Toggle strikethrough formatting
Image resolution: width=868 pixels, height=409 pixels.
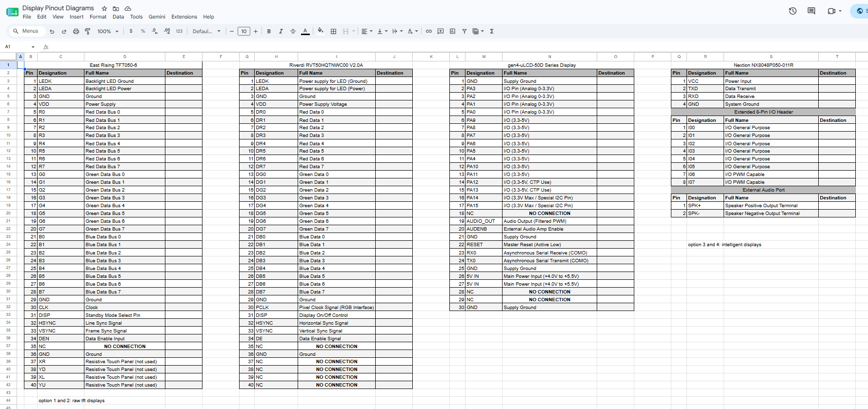(293, 31)
